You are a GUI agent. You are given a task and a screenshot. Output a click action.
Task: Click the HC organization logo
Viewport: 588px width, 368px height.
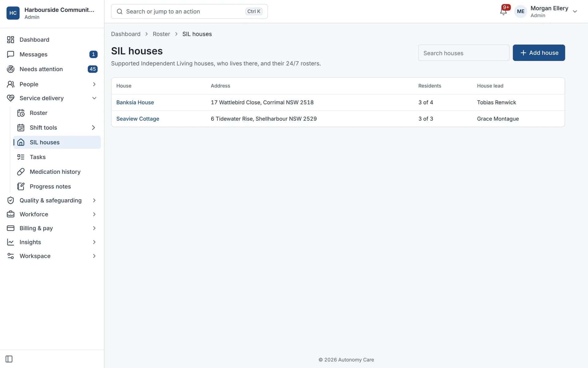13,13
